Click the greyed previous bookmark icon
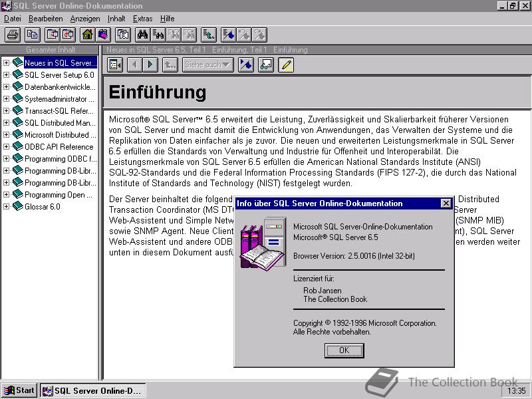The image size is (532, 399). pos(244,35)
